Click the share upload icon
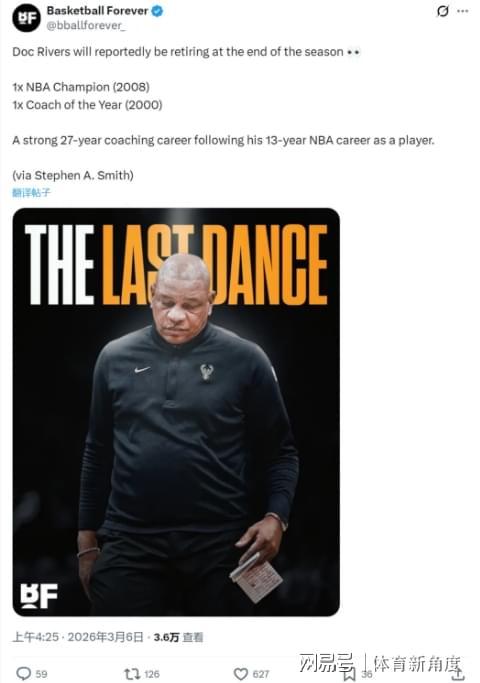The image size is (480, 683). pos(458,674)
